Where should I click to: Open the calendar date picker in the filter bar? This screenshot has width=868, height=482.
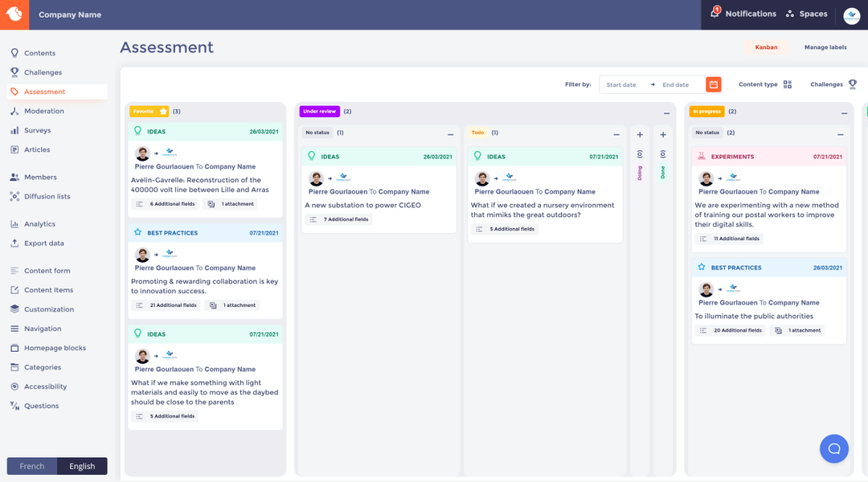714,84
